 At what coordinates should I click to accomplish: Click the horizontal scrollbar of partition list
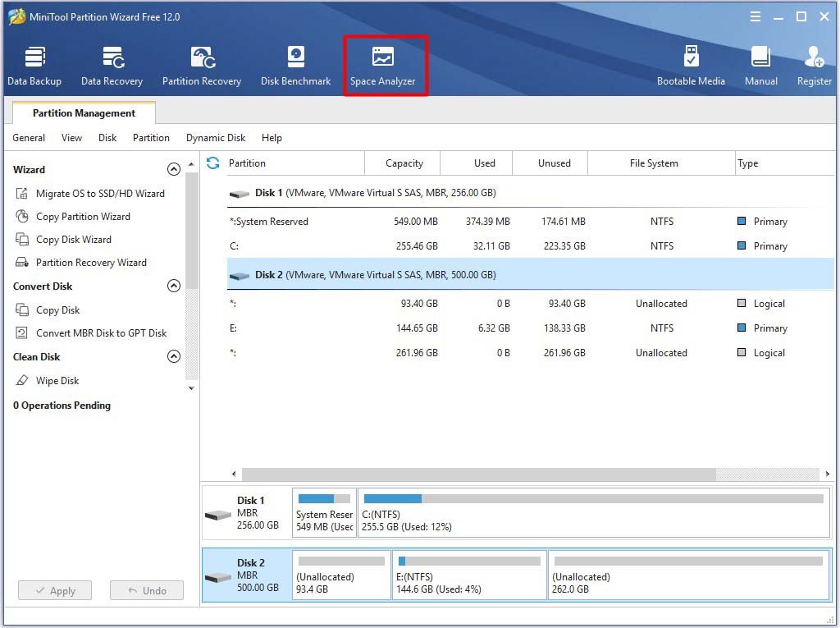tap(478, 474)
